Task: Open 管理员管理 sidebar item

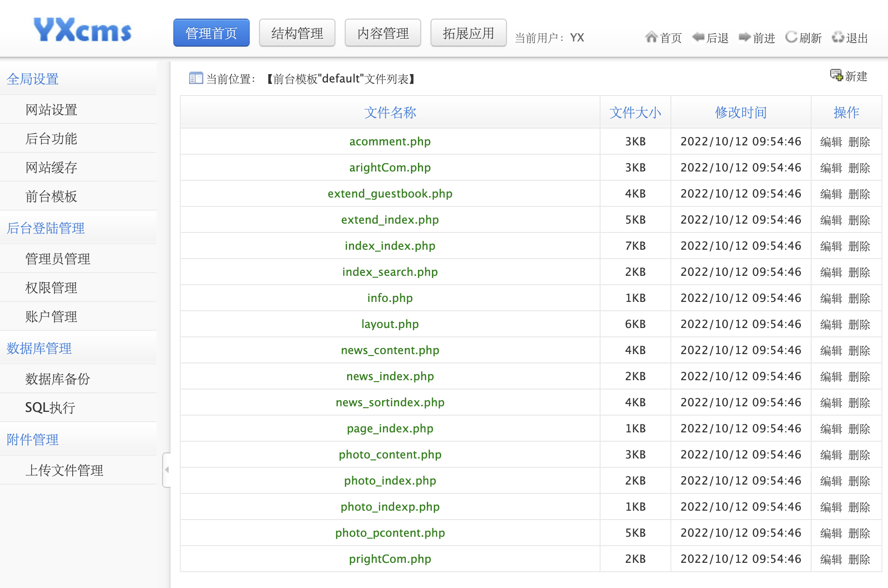Action: [x=58, y=259]
